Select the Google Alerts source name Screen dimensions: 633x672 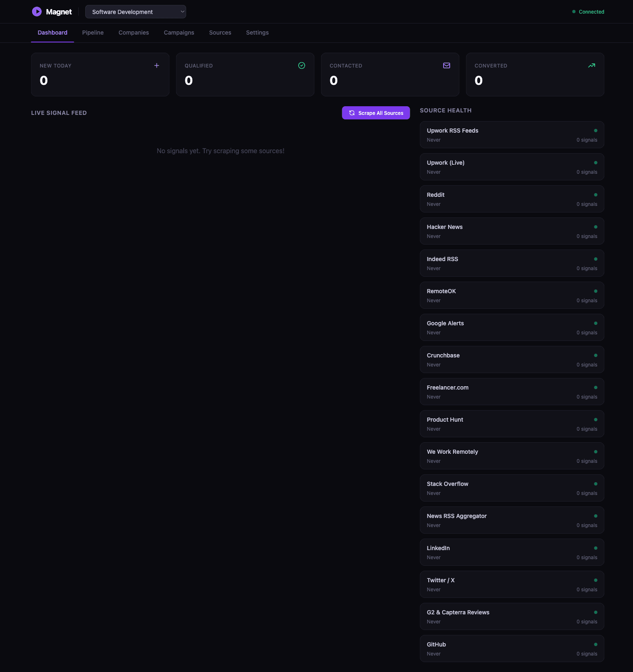click(445, 323)
